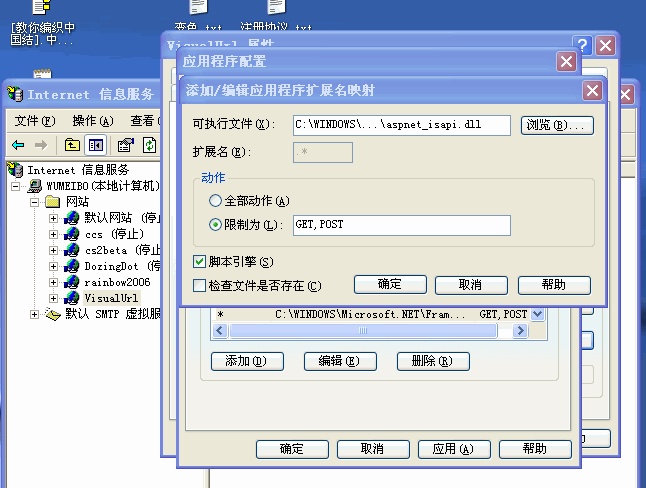Close the 应用程序配置 dialog
This screenshot has height=488, width=646.
566,61
